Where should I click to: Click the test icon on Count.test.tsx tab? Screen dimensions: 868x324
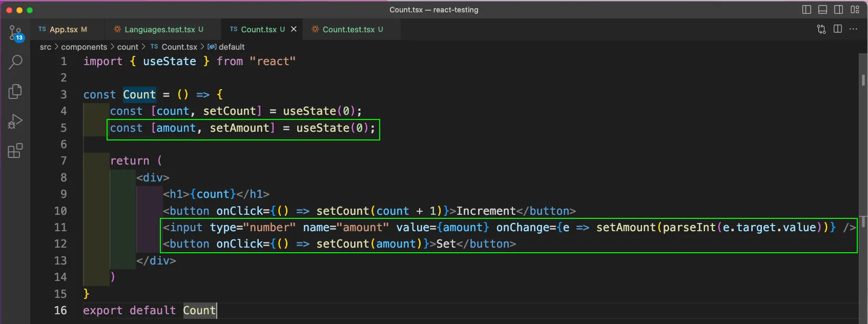click(315, 29)
